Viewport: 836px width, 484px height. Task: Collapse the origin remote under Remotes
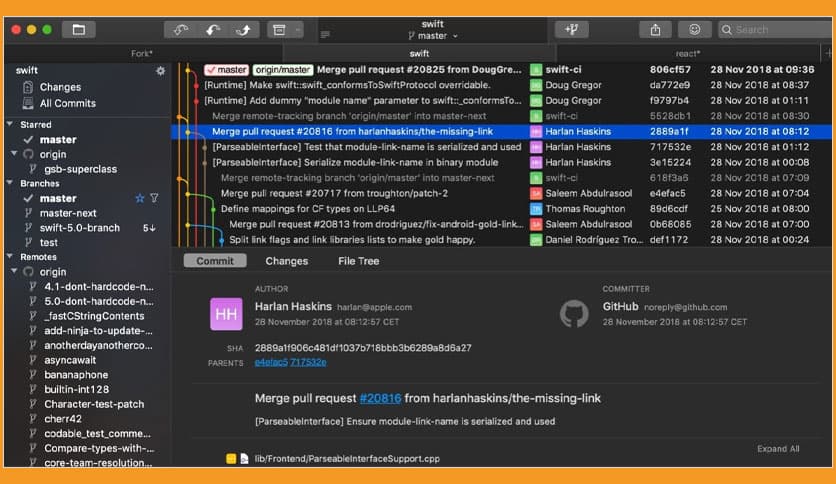click(15, 272)
